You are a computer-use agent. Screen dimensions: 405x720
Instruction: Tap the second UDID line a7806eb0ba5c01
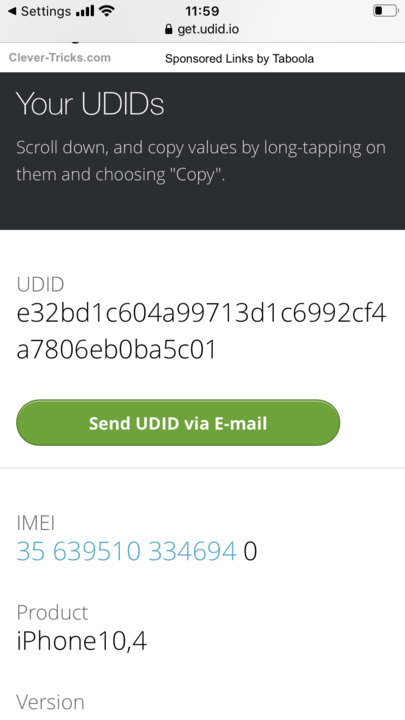click(x=116, y=350)
